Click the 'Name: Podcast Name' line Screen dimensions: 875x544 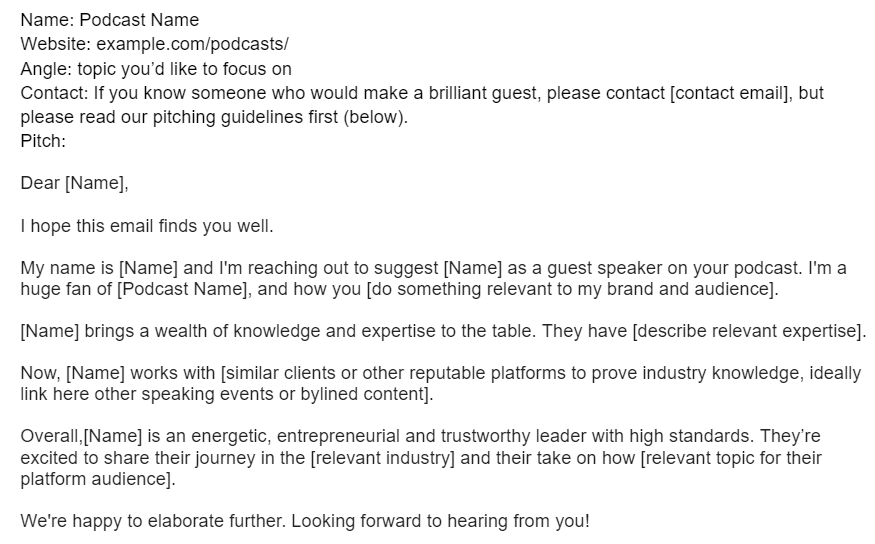[x=110, y=20]
